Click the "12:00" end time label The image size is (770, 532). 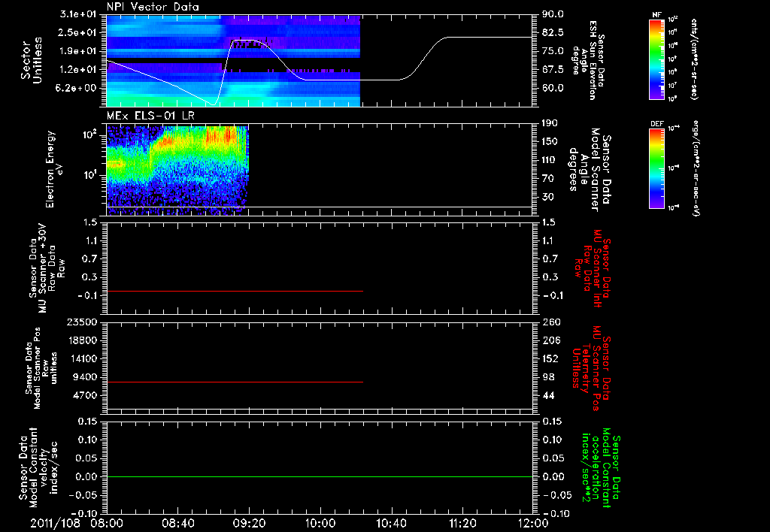click(533, 523)
